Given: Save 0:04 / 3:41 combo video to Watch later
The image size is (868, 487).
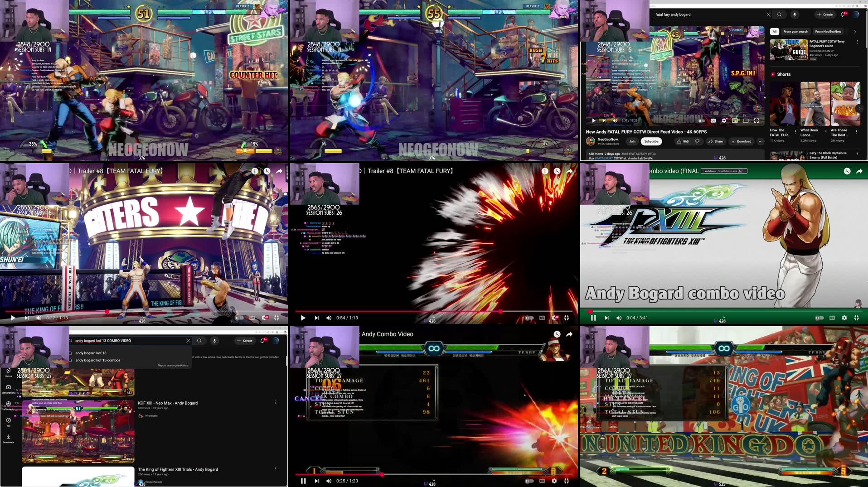Looking at the screenshot, I should (847, 171).
